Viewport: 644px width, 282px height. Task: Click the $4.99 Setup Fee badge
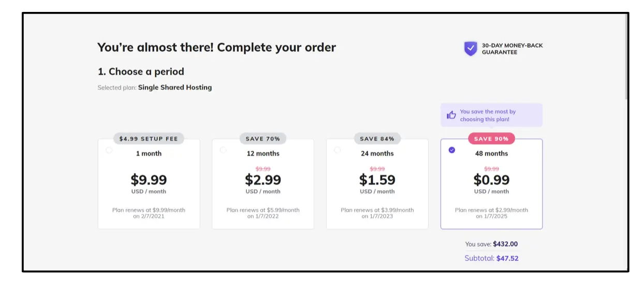(x=149, y=139)
